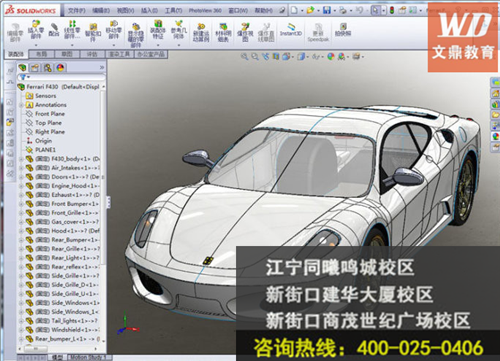Click the Edit Appearance color ball icon
Viewport: 500px width, 361px height.
[331, 57]
